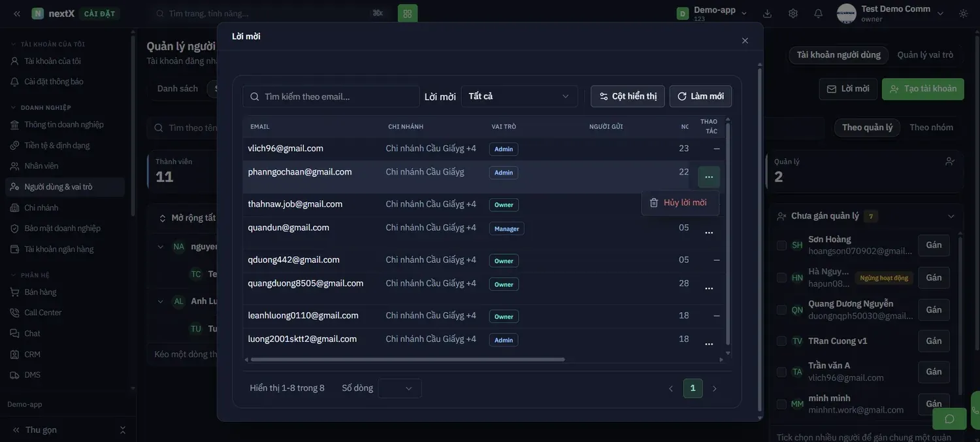Collapse the Chưa gán quản lý section
The width and height of the screenshot is (980, 442).
(x=951, y=216)
